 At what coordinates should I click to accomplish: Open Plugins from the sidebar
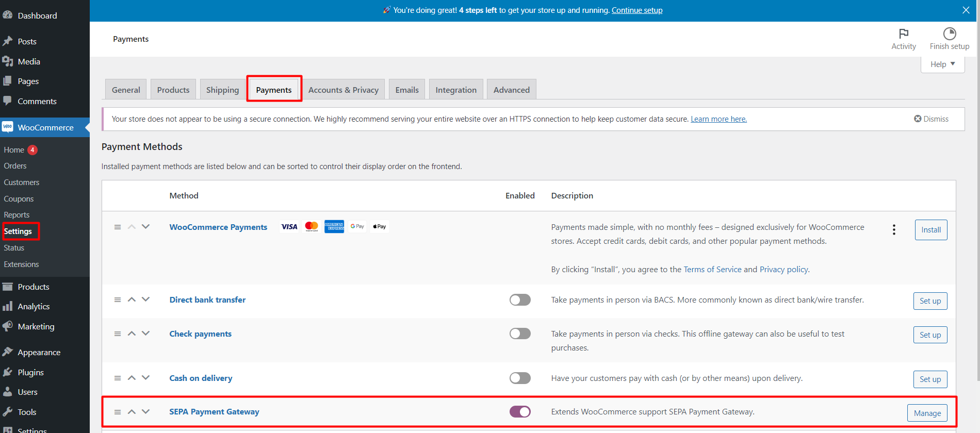point(30,372)
